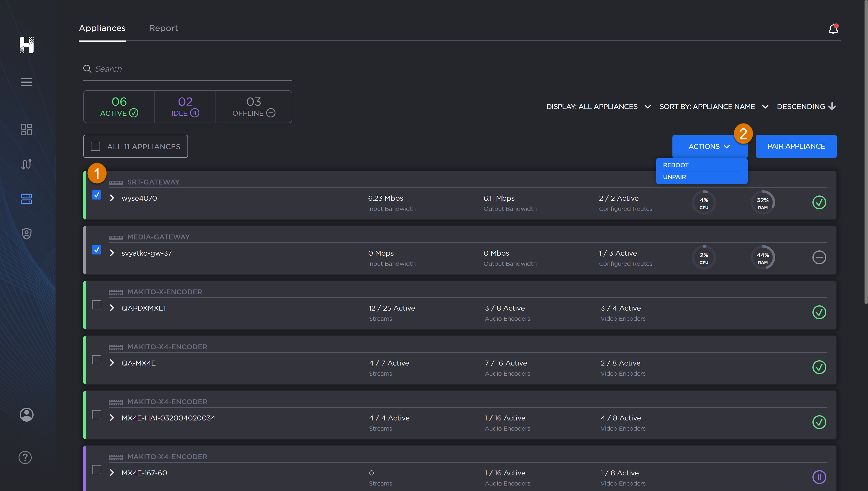Screen dimensions: 868x491
Task: Expand the svyatko-gw-37 appliance row
Action: (x=112, y=253)
